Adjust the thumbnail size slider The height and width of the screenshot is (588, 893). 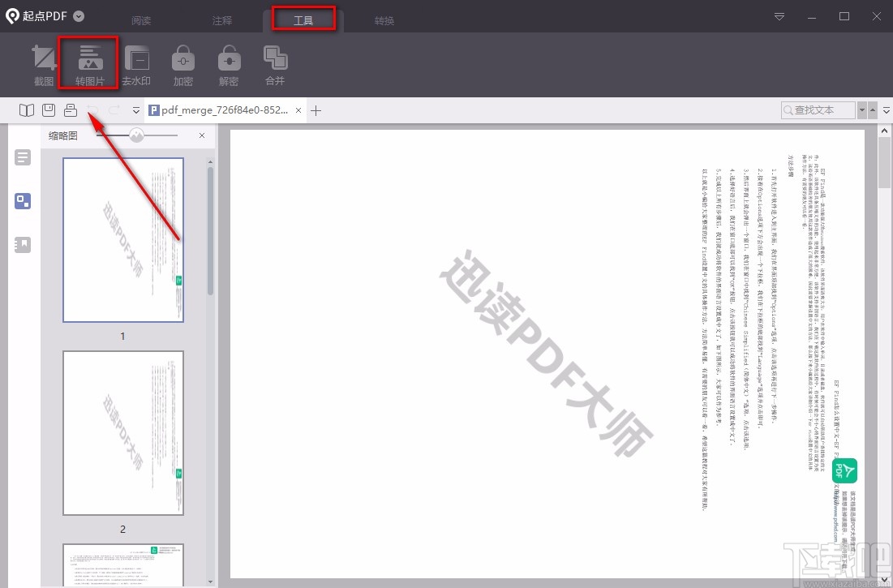(x=137, y=135)
